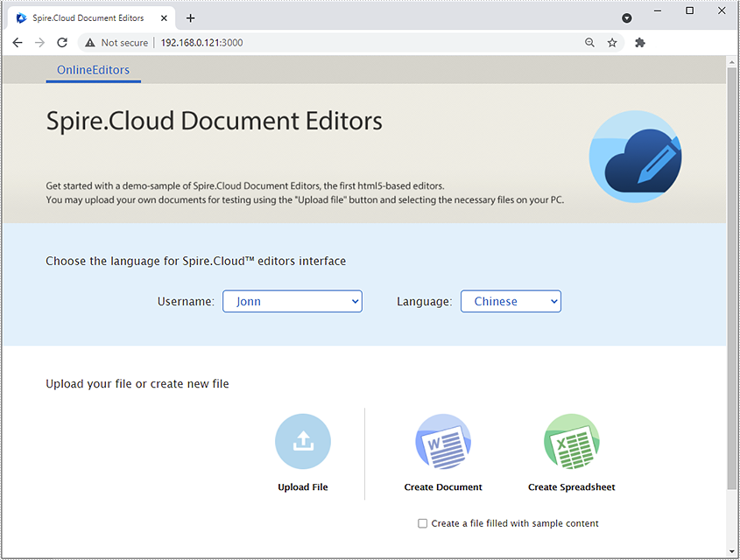Open a new tab with the plus icon
This screenshot has width=740, height=560.
[190, 17]
